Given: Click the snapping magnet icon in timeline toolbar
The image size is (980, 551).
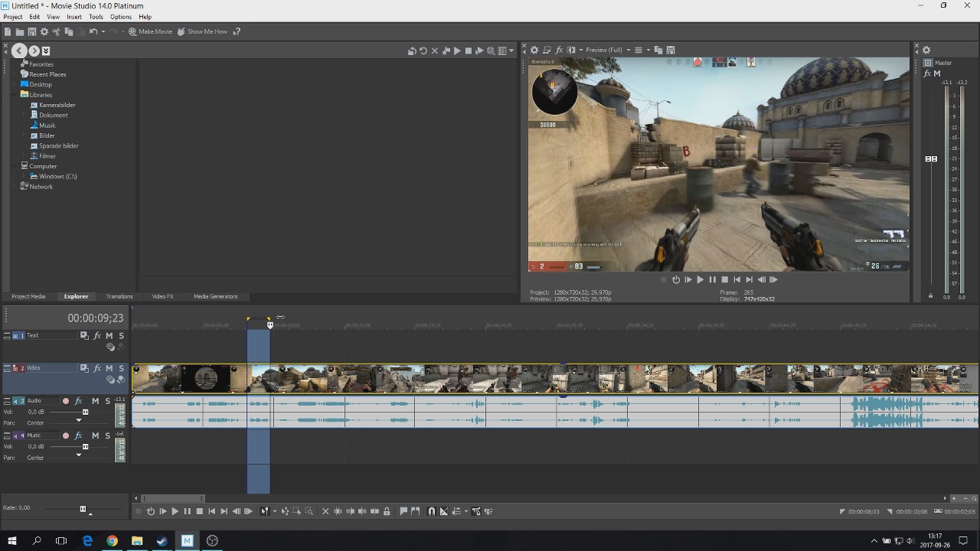Looking at the screenshot, I should (x=431, y=511).
